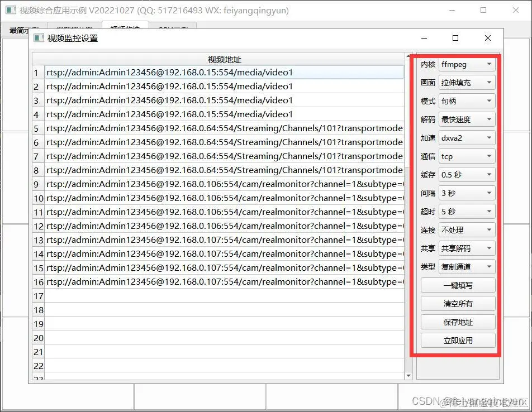Select the address cell in row 4
The image size is (532, 412).
[x=224, y=114]
